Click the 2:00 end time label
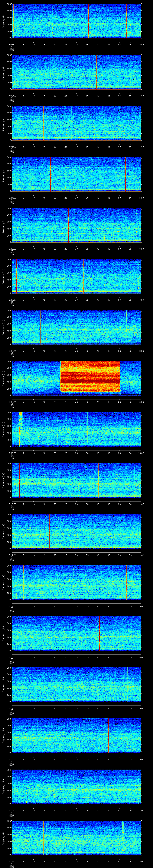 tap(141, 44)
